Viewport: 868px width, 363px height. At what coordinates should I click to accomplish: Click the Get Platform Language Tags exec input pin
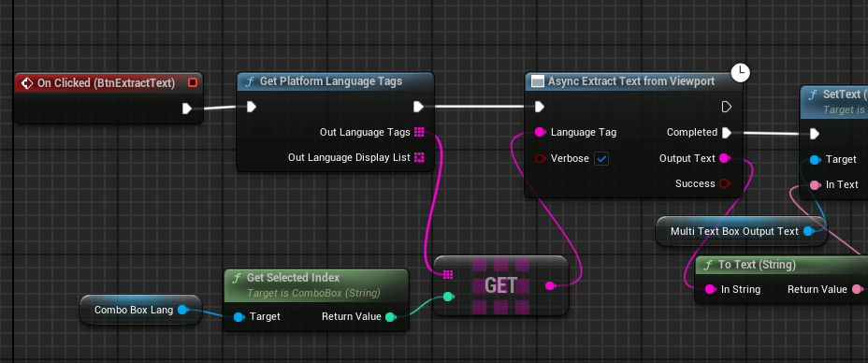(x=252, y=107)
